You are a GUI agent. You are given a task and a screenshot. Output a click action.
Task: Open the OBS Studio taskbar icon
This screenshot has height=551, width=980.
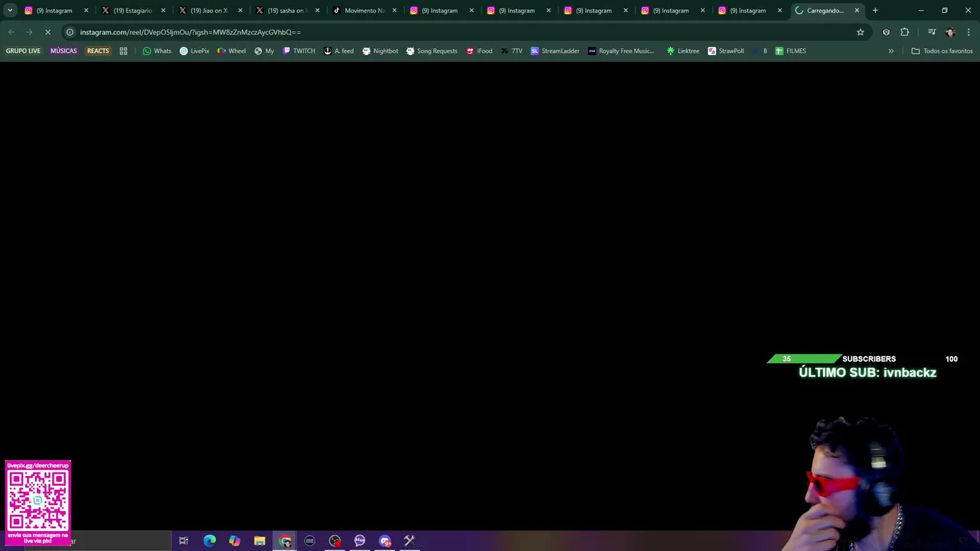coord(335,541)
